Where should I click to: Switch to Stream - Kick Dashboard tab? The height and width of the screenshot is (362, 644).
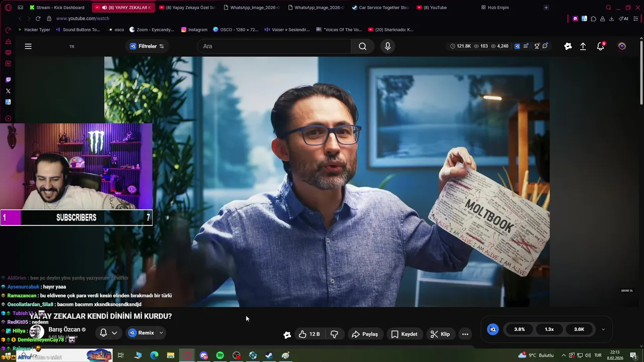point(57,8)
